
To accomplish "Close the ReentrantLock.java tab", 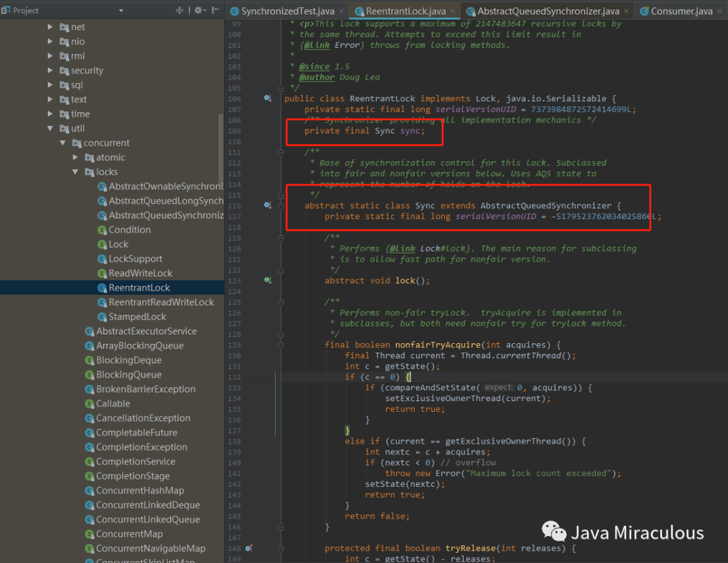I will 453,11.
